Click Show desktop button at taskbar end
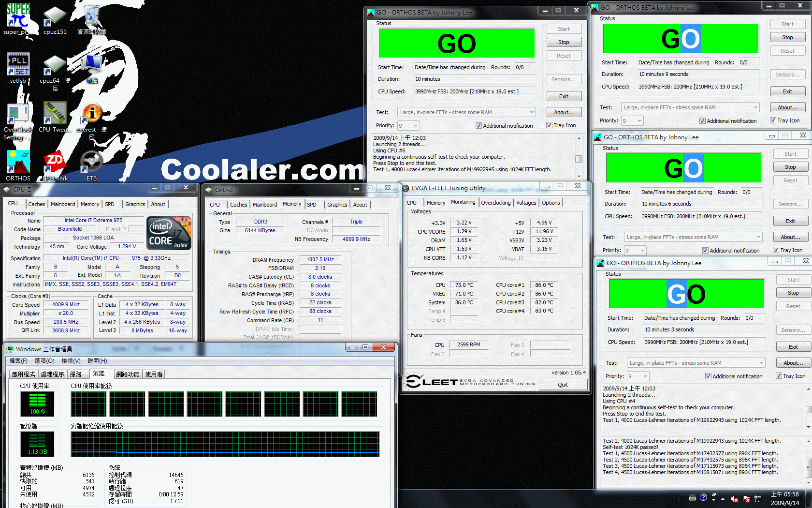 pyautogui.click(x=809, y=499)
